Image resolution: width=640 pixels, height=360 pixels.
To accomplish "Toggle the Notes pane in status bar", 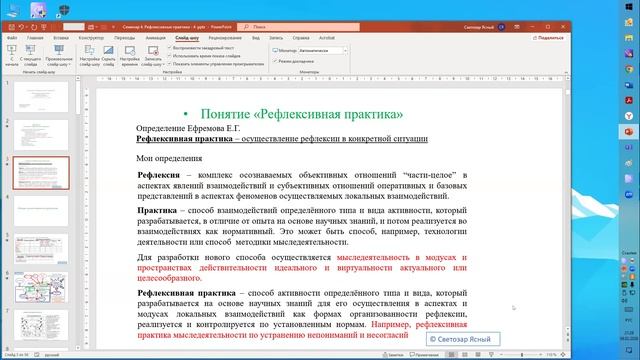I will (393, 355).
